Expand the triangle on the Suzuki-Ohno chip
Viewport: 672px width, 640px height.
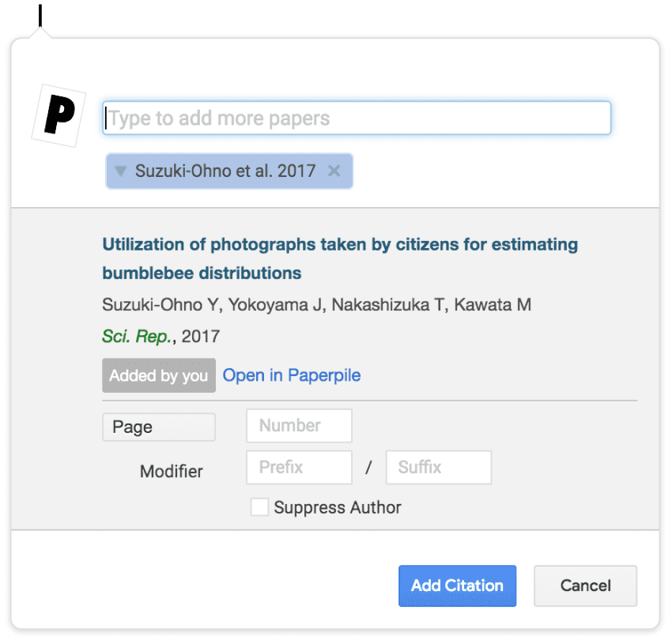point(120,171)
